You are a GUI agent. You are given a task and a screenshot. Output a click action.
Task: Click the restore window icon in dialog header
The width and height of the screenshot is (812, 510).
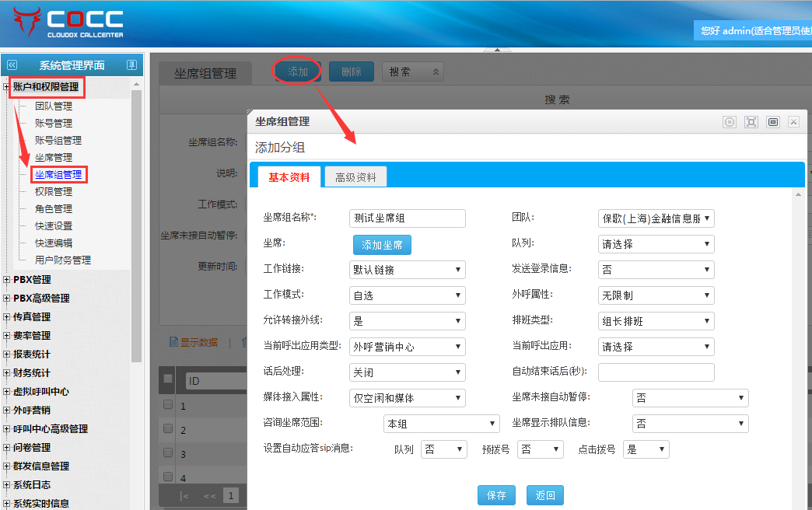(772, 122)
